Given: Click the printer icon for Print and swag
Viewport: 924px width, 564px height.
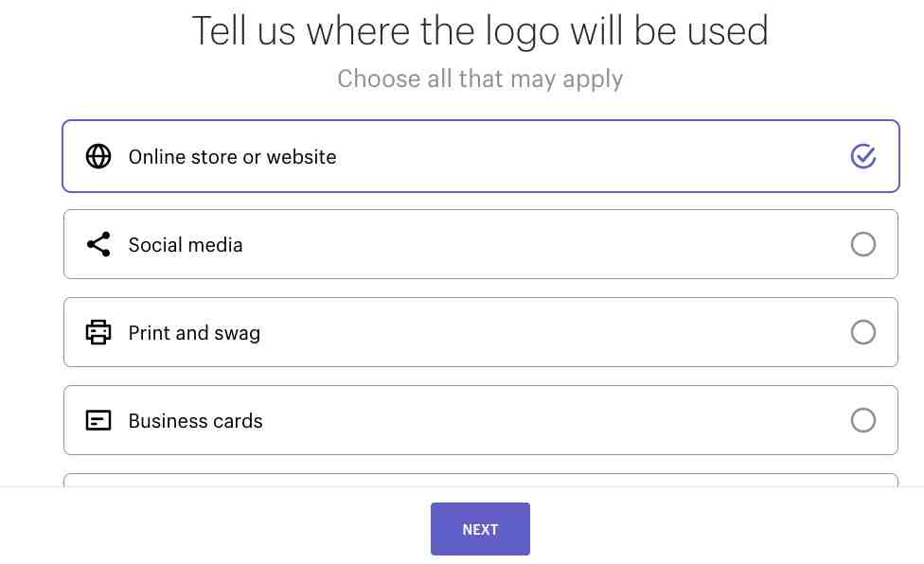Looking at the screenshot, I should [98, 332].
